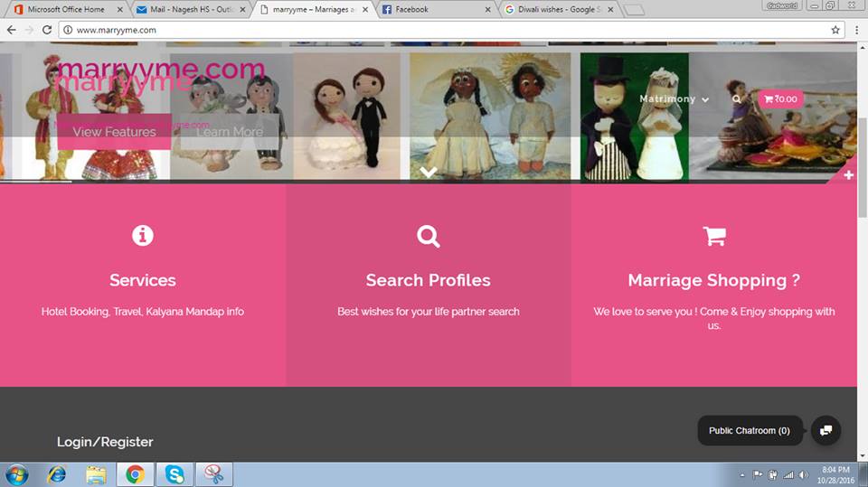868x487 pixels.
Task: Click the Search Profiles magnifier icon
Action: (429, 236)
